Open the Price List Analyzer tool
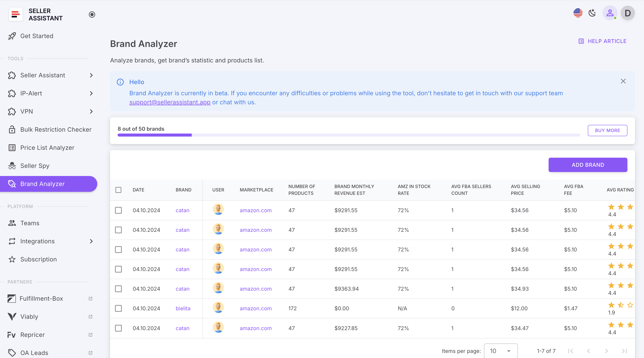This screenshot has height=358, width=644. tap(47, 148)
